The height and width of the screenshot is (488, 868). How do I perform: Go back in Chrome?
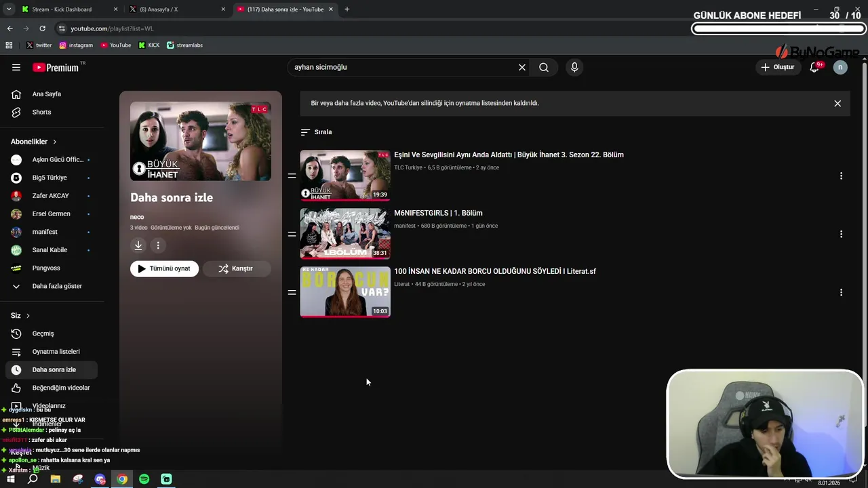click(9, 28)
